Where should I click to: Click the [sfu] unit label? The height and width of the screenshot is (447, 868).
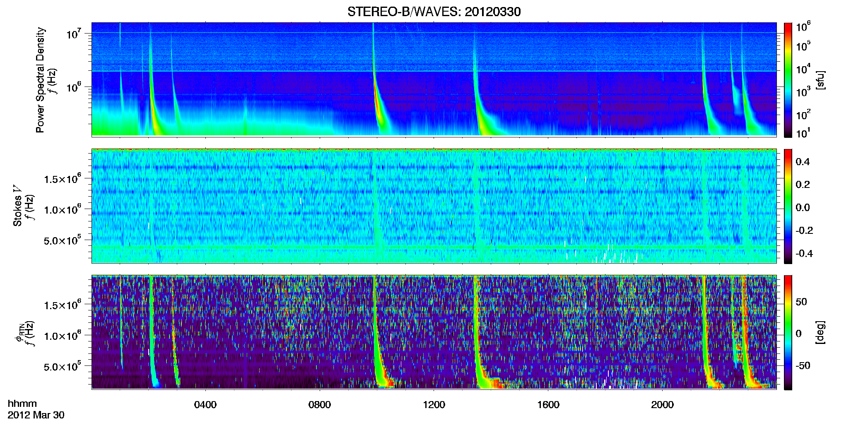pos(821,80)
